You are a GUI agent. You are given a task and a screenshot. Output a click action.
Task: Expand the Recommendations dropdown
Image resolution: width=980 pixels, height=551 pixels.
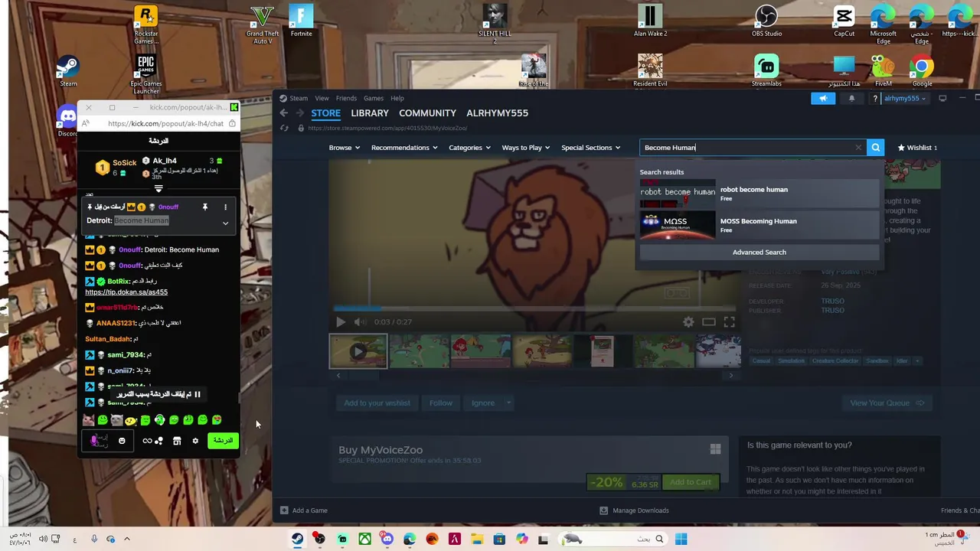pyautogui.click(x=403, y=148)
